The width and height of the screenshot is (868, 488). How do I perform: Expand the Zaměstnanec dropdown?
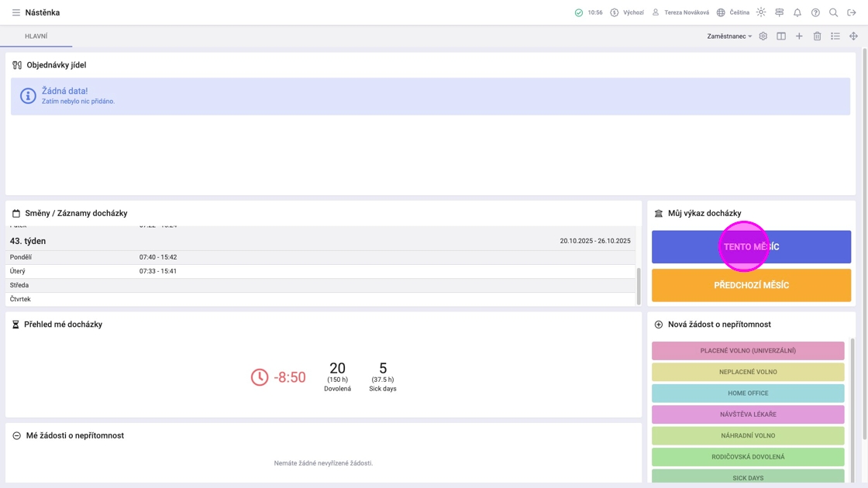coord(729,36)
